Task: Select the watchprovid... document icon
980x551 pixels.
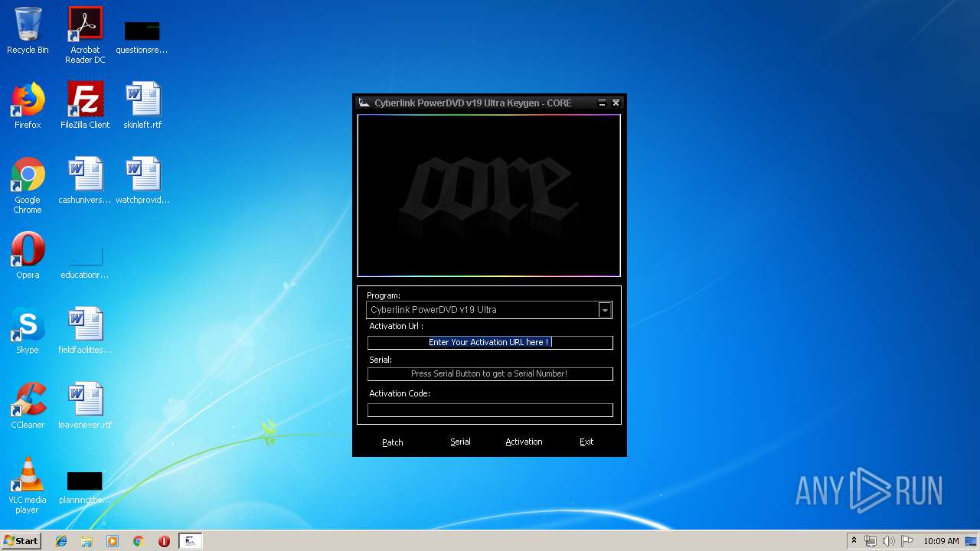Action: click(x=142, y=181)
